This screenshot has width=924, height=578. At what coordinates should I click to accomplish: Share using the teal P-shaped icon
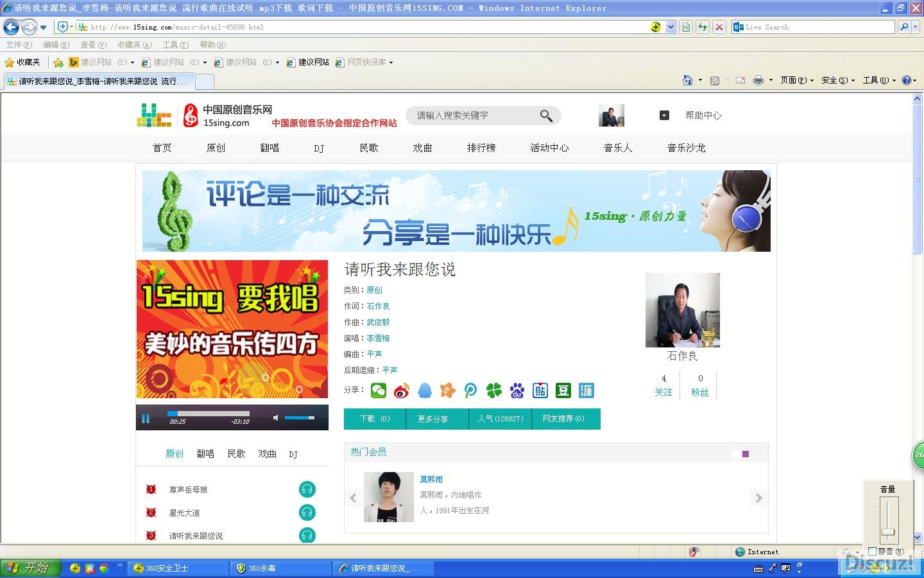(x=471, y=390)
